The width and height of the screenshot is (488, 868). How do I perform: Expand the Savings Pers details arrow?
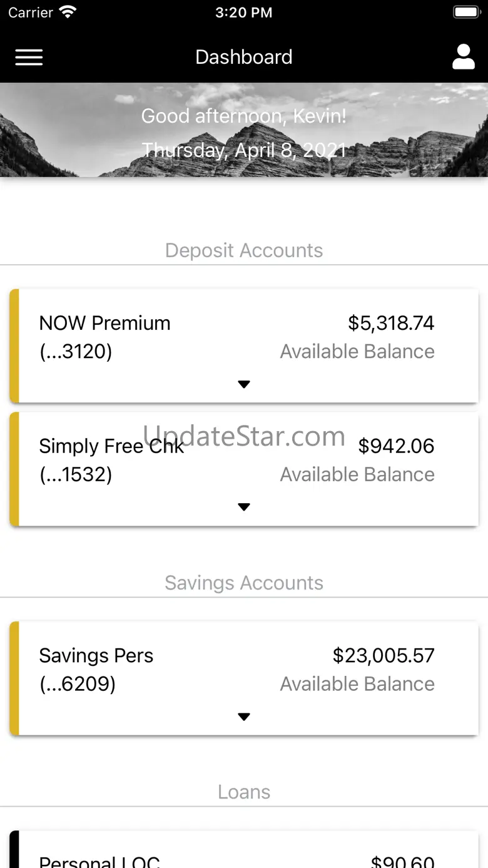point(244,717)
